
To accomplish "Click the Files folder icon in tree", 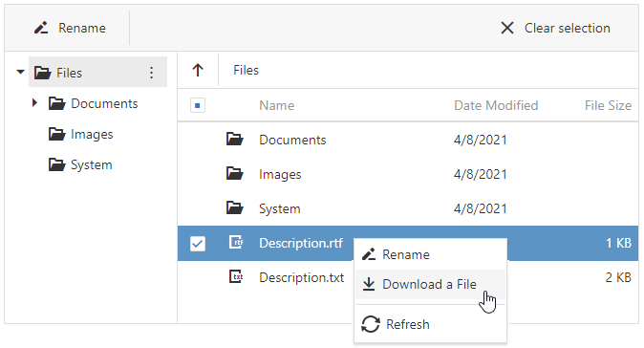I will (43, 73).
